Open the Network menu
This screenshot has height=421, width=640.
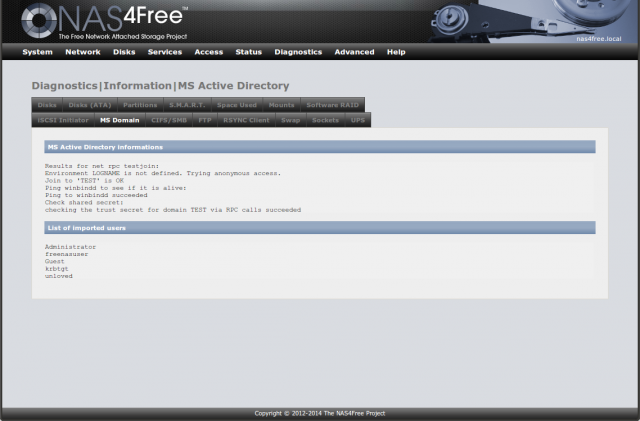coord(83,52)
